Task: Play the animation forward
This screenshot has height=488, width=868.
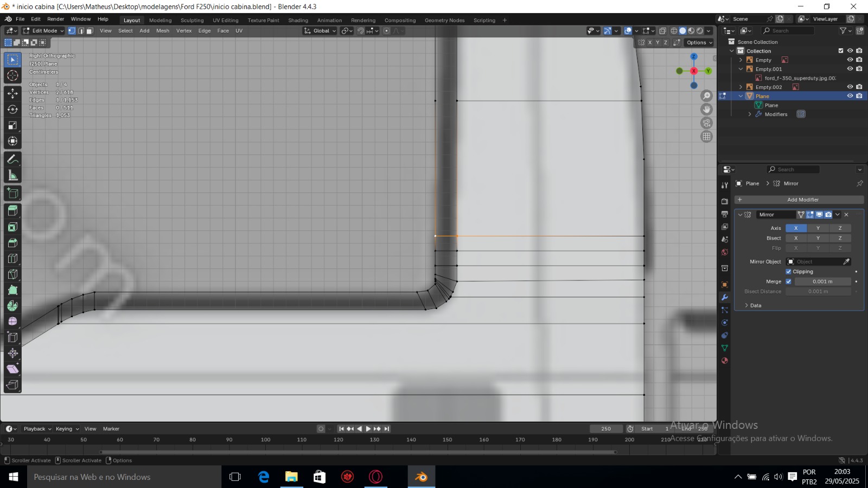Action: point(368,429)
